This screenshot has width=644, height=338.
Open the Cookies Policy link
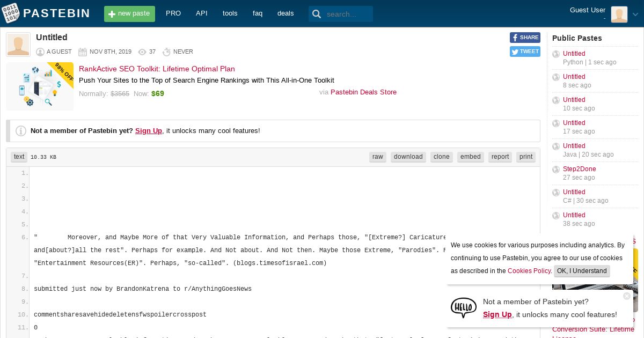coord(529,271)
